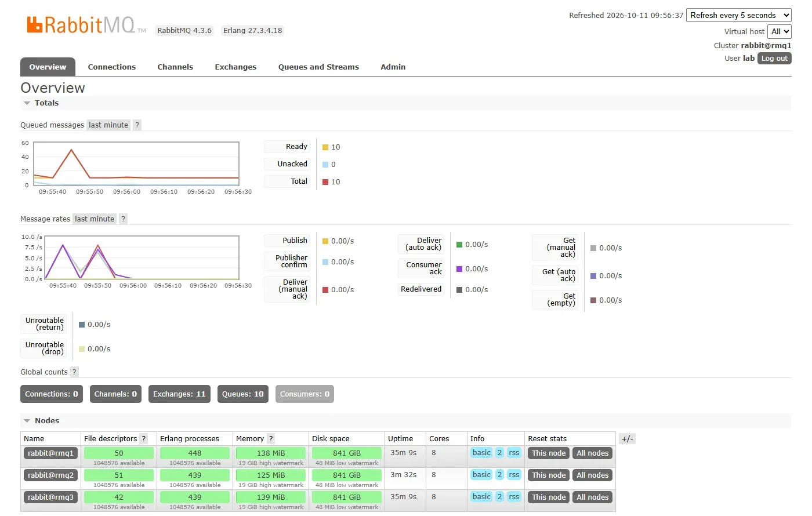Open node rabbit@rmq1 details
The height and width of the screenshot is (516, 812).
click(x=50, y=453)
